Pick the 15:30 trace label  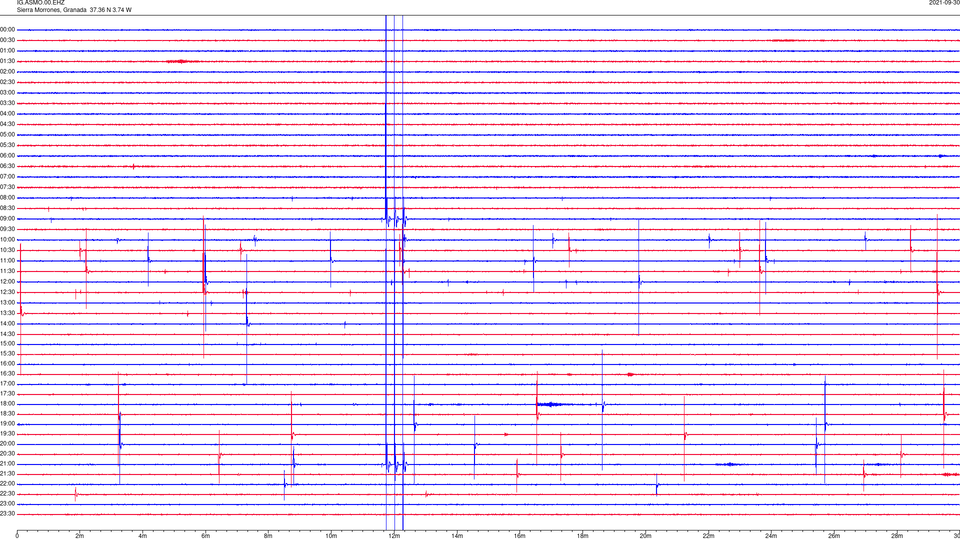click(x=7, y=354)
